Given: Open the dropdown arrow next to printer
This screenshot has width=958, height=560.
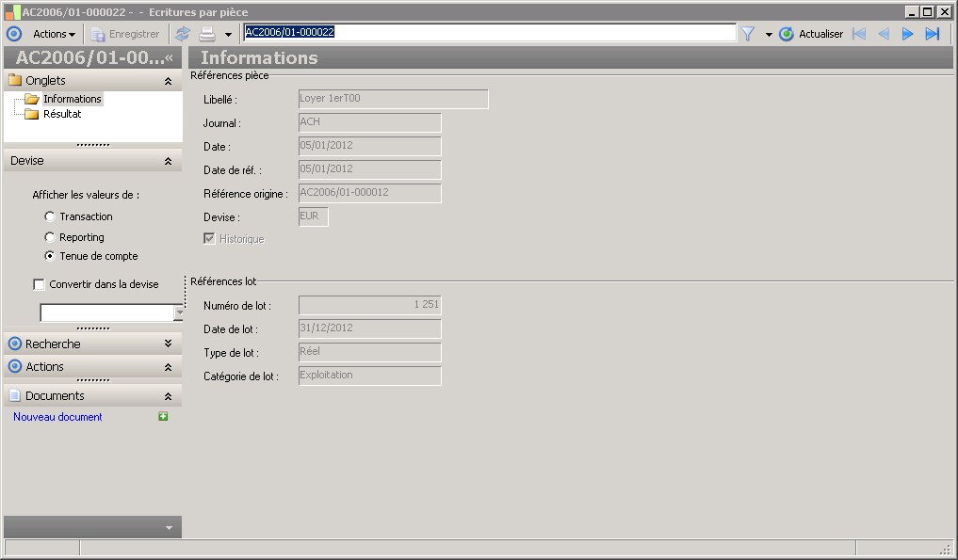Looking at the screenshot, I should (x=228, y=35).
